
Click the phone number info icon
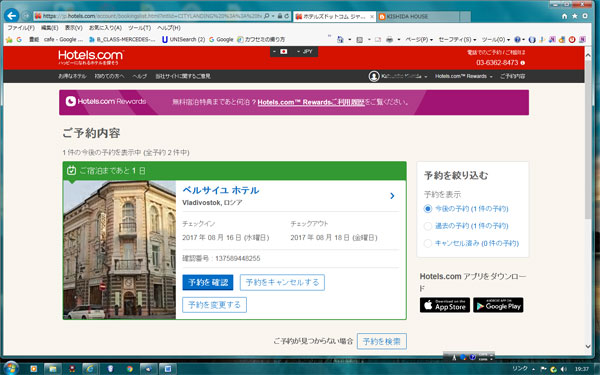[523, 63]
